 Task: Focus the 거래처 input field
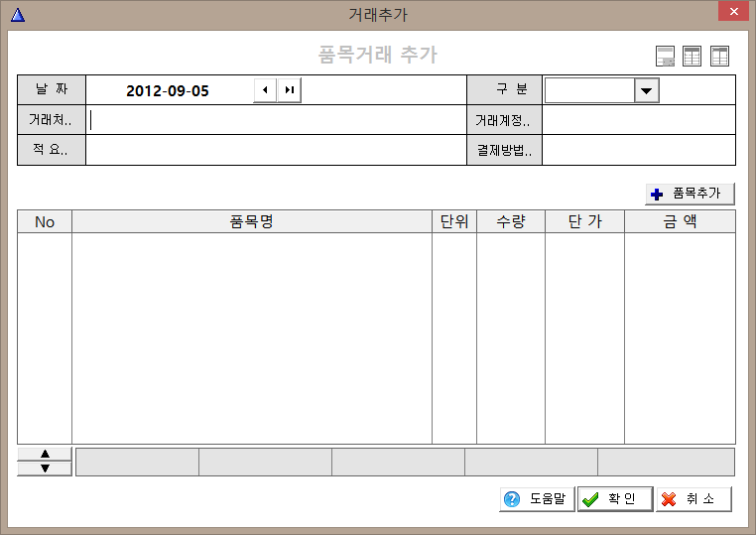pos(276,120)
